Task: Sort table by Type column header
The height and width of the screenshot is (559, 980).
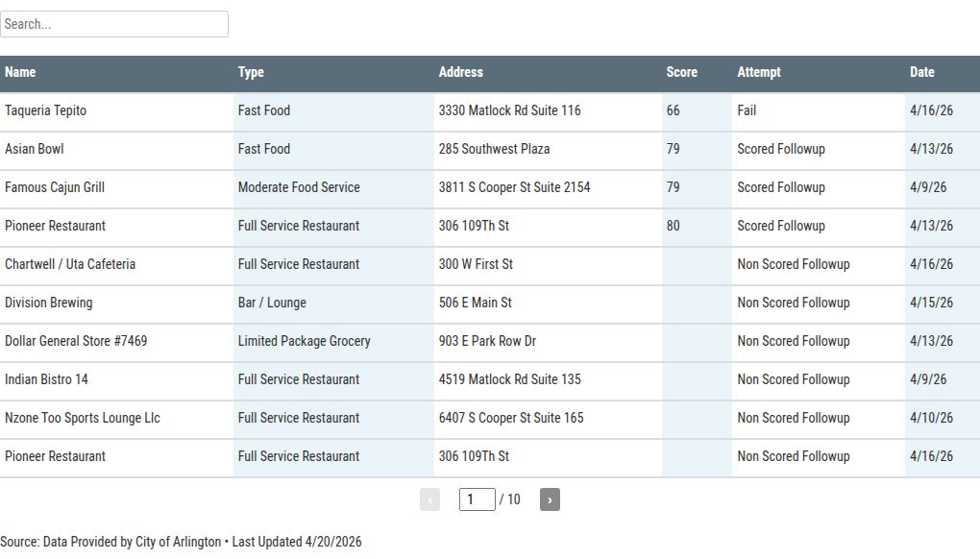Action: (x=251, y=72)
